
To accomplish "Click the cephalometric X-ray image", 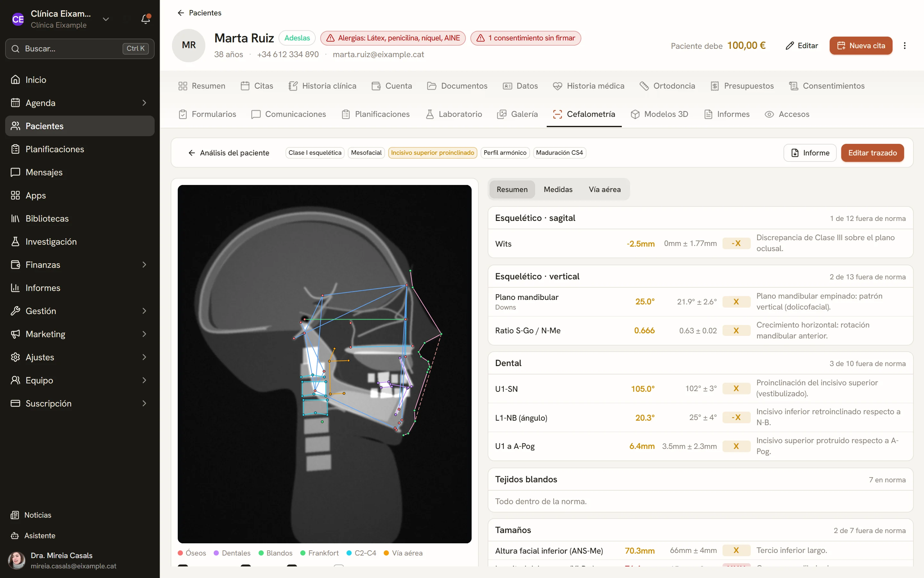I will point(325,364).
